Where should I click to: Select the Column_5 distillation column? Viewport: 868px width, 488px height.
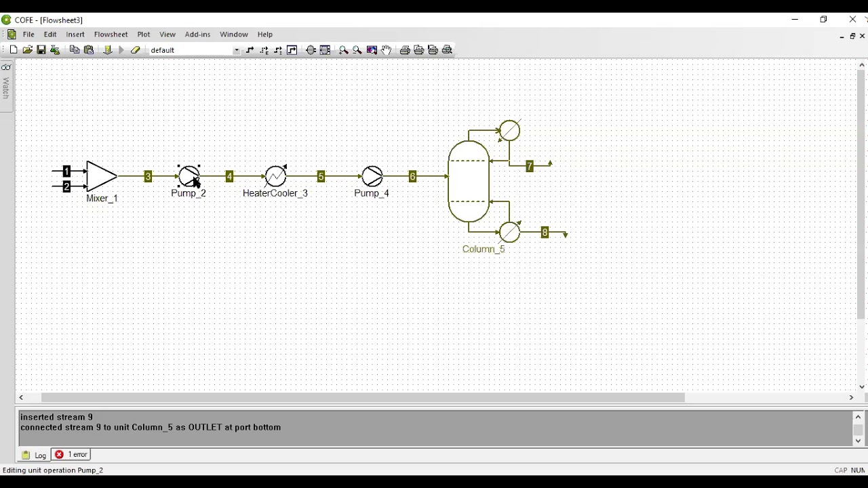[x=469, y=181]
